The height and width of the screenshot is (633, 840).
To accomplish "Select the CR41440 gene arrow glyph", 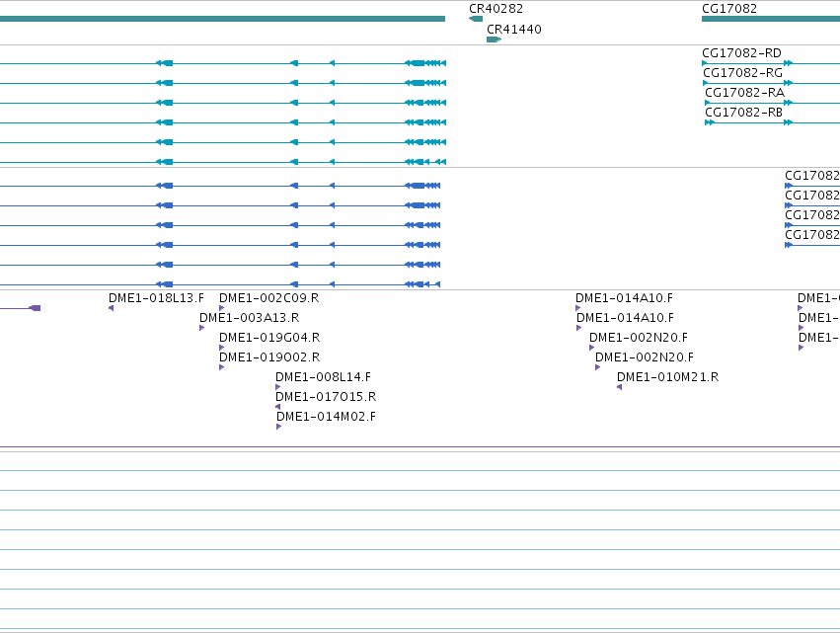I will [x=494, y=40].
